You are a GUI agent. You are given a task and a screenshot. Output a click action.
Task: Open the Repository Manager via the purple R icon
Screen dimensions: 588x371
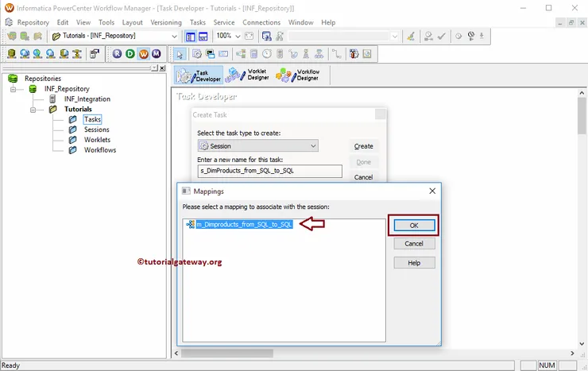117,54
